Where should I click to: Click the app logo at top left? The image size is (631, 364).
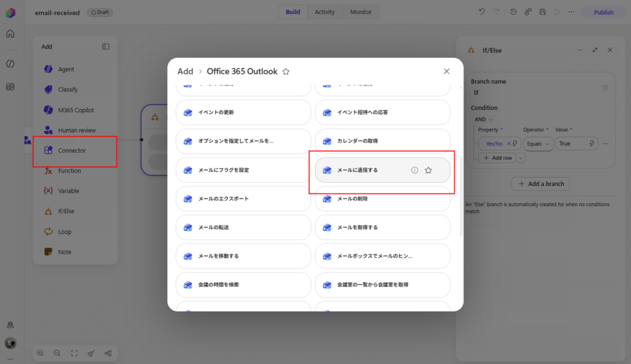[10, 12]
